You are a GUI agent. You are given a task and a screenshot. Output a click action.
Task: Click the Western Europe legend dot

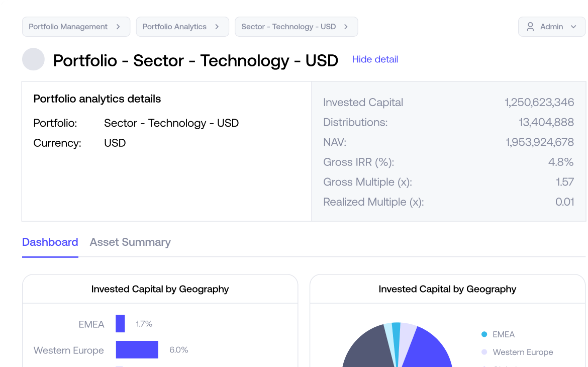484,352
